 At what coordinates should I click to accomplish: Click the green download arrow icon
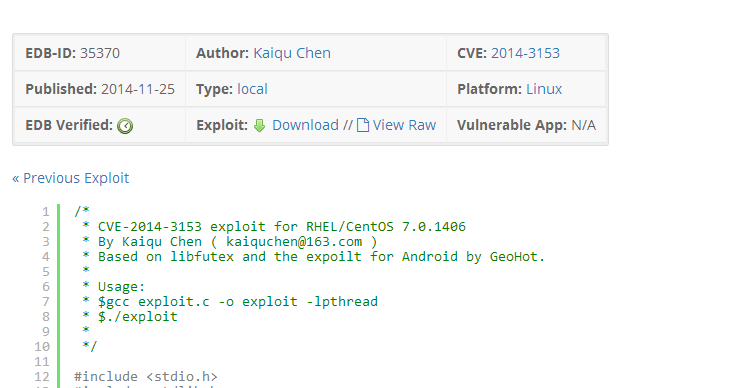pos(259,126)
